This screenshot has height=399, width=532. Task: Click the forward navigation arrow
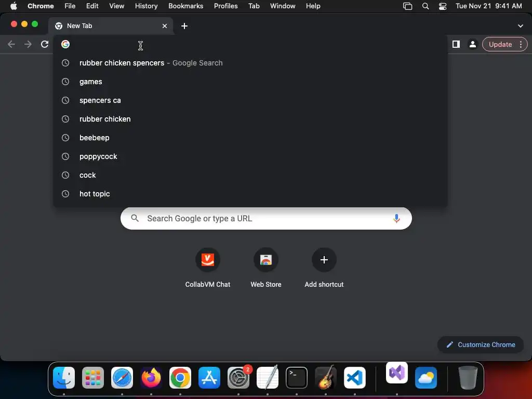tap(28, 44)
